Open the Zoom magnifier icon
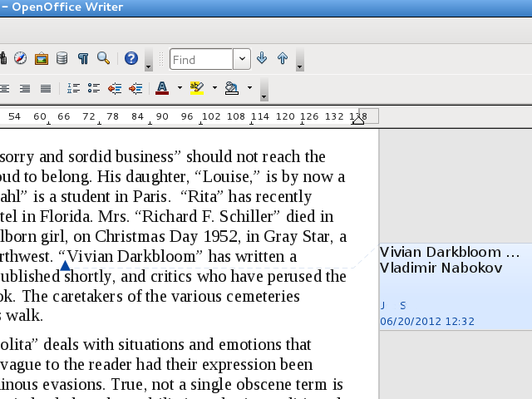 pyautogui.click(x=103, y=58)
